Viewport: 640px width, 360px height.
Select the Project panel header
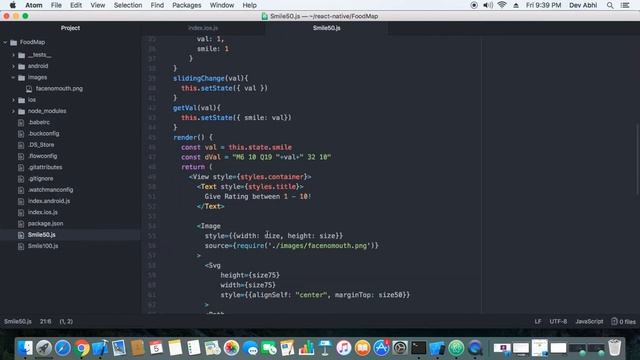pyautogui.click(x=70, y=28)
